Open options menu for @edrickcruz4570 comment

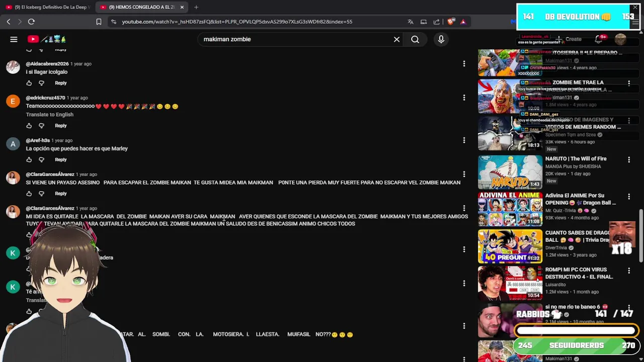click(x=464, y=98)
